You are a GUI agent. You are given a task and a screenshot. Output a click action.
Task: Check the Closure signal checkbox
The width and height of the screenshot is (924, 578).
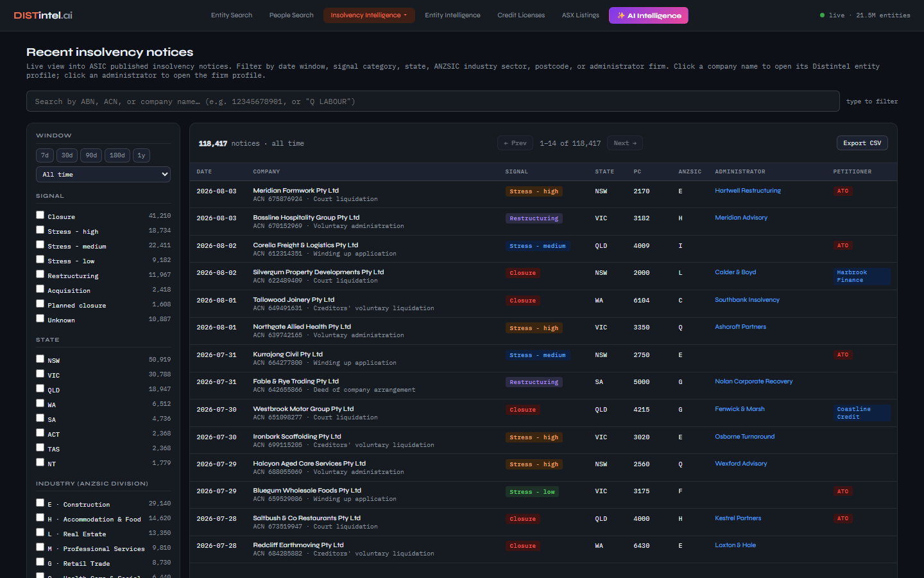(40, 215)
